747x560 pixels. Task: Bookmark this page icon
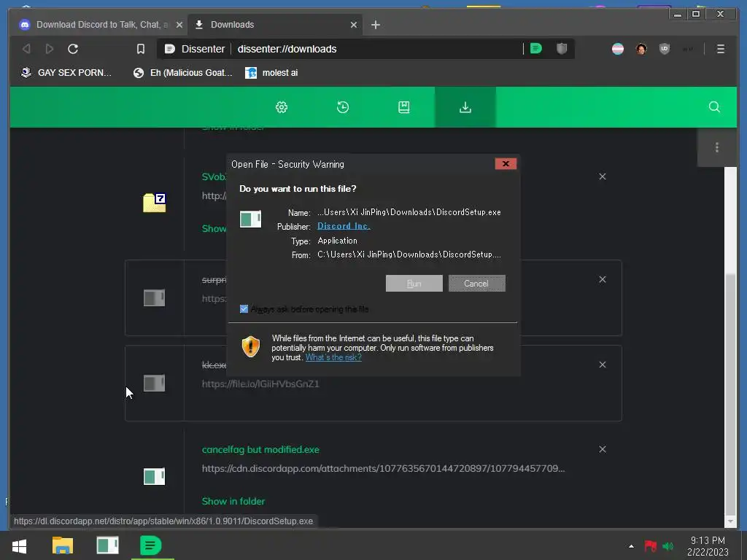(141, 49)
